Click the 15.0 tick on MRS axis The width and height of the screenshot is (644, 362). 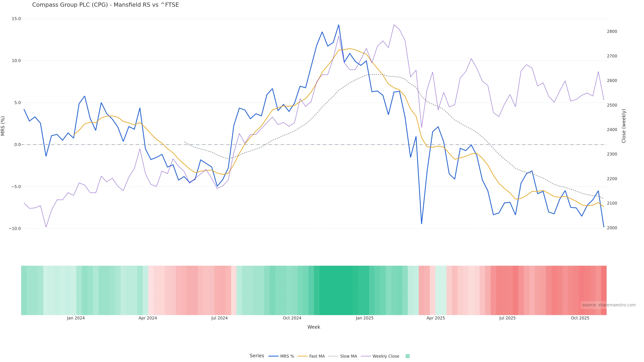pyautogui.click(x=16, y=19)
